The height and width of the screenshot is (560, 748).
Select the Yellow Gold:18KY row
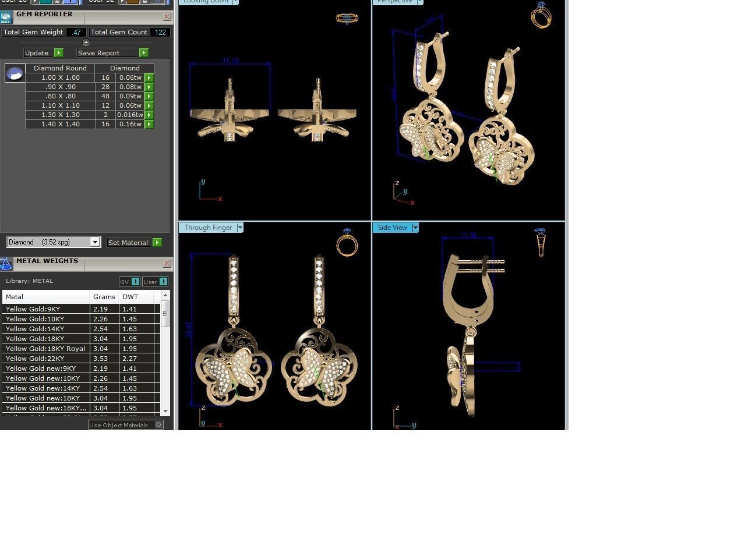[80, 339]
